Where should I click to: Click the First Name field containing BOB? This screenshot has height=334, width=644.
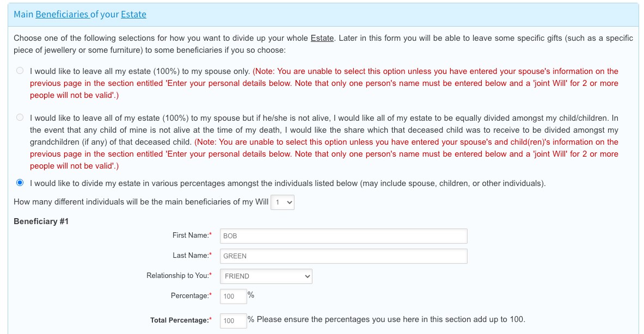tap(343, 236)
